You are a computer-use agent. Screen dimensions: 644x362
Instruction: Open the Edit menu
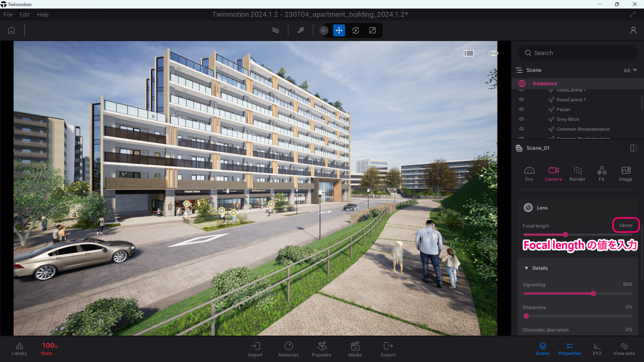24,14
